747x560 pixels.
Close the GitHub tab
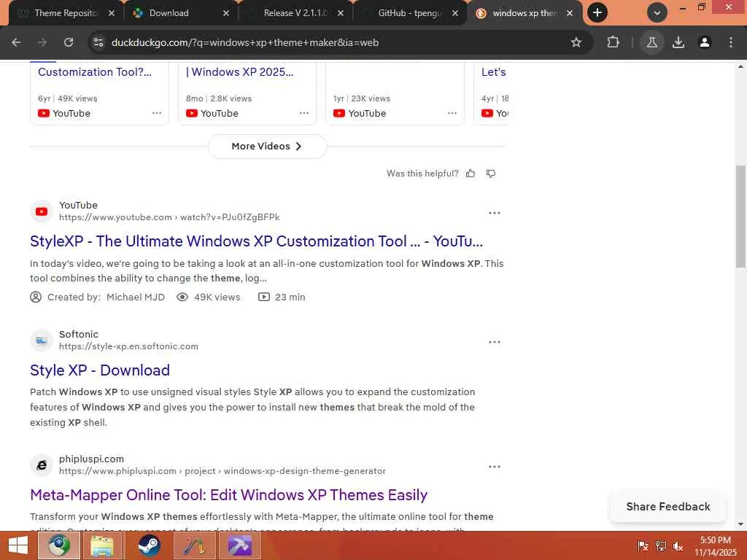click(x=455, y=13)
